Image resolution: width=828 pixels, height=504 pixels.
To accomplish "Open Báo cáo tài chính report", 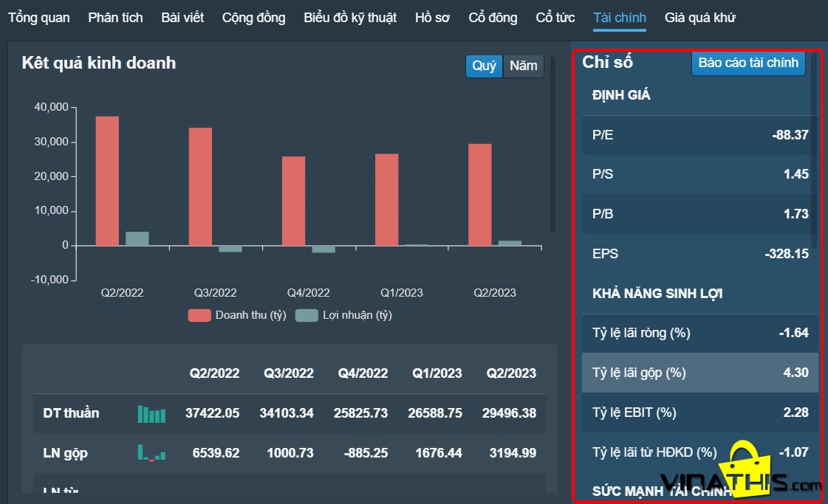I will [748, 63].
